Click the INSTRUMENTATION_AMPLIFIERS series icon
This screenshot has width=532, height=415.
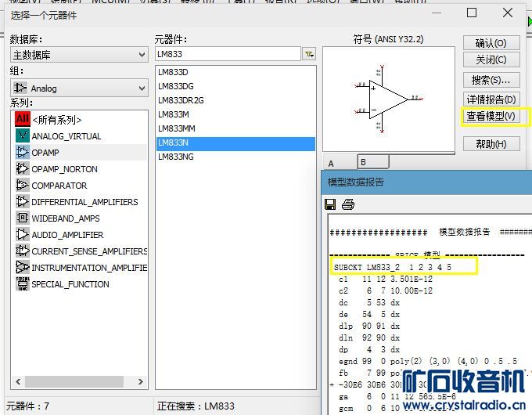(23, 268)
